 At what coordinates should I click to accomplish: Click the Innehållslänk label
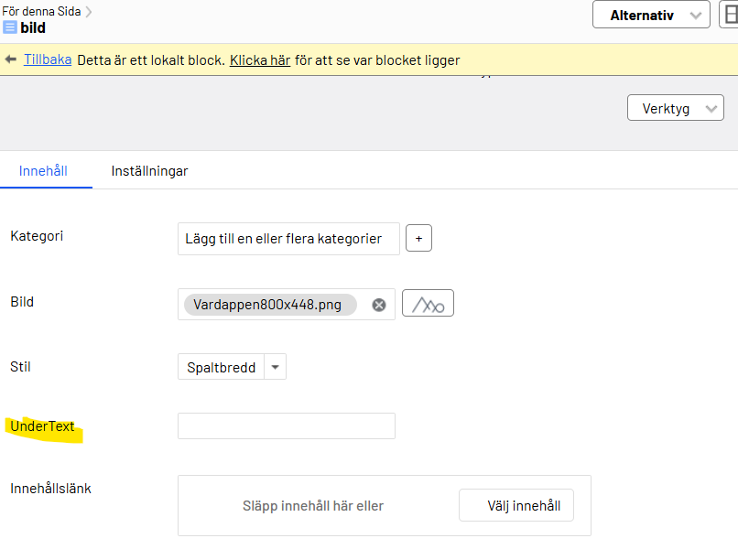pyautogui.click(x=51, y=489)
